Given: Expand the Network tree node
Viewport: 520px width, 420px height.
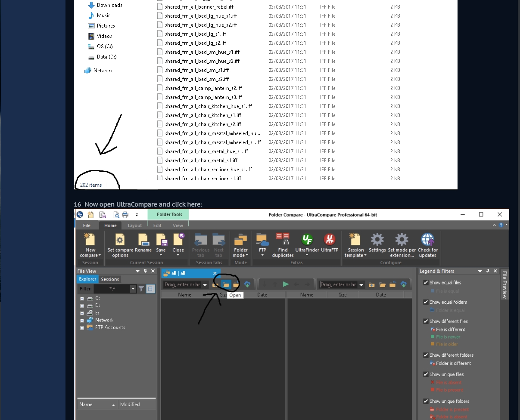Looking at the screenshot, I should 82,320.
